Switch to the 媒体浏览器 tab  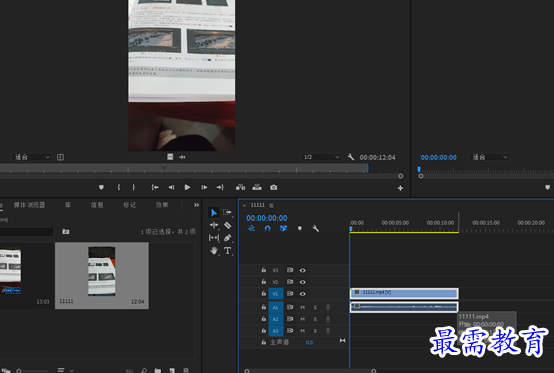tap(29, 205)
